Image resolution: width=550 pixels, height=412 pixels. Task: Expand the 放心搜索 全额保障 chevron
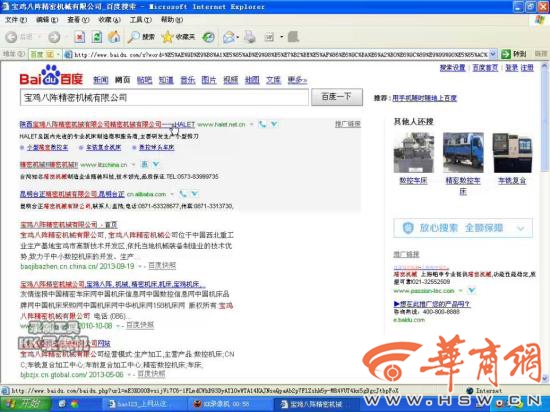click(521, 229)
